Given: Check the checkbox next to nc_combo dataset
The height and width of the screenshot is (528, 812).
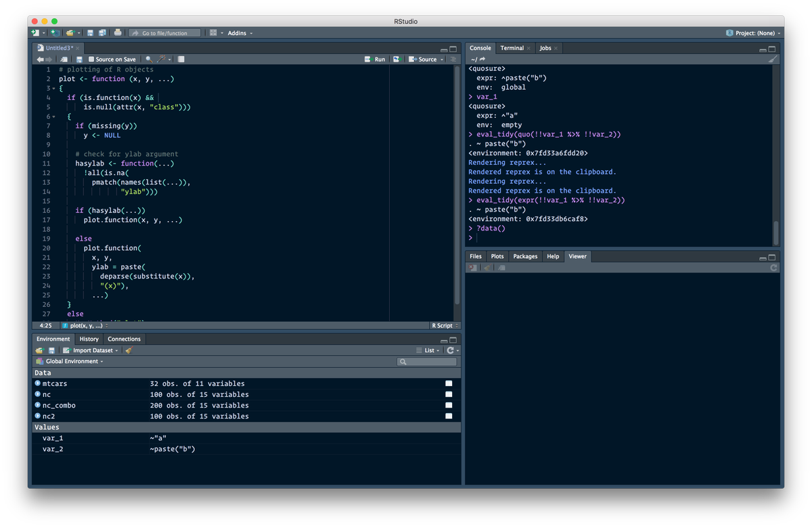Looking at the screenshot, I should pos(449,405).
